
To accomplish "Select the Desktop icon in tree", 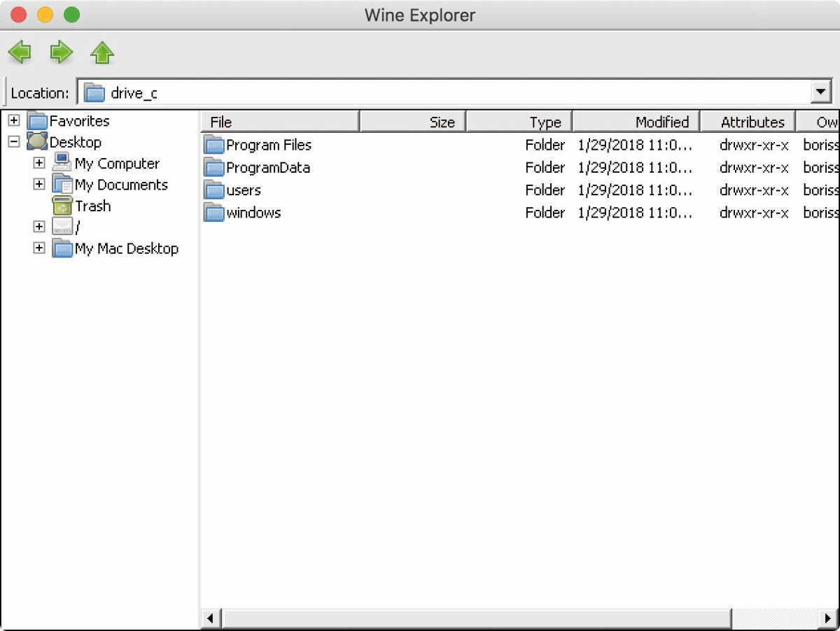I will coord(37,142).
